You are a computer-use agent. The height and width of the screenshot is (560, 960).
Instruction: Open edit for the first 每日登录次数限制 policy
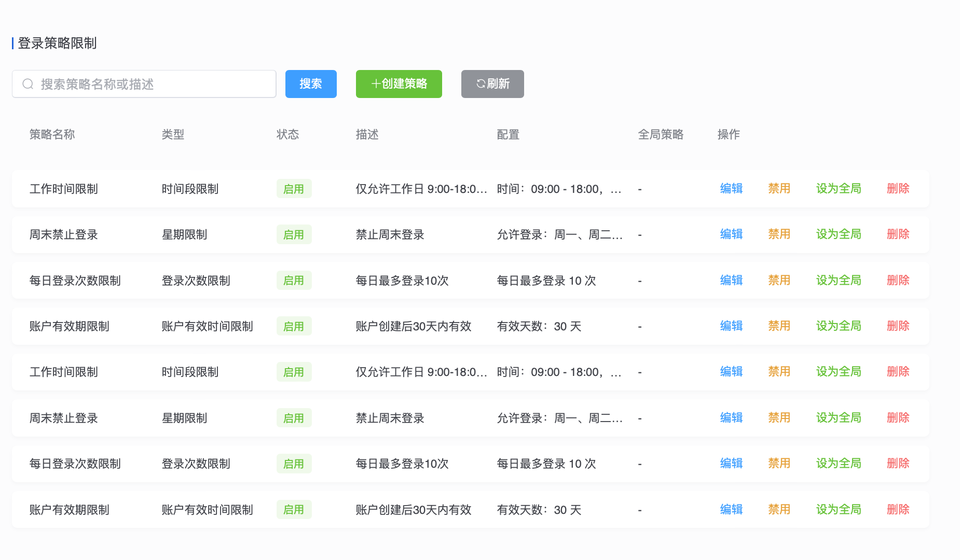point(731,281)
